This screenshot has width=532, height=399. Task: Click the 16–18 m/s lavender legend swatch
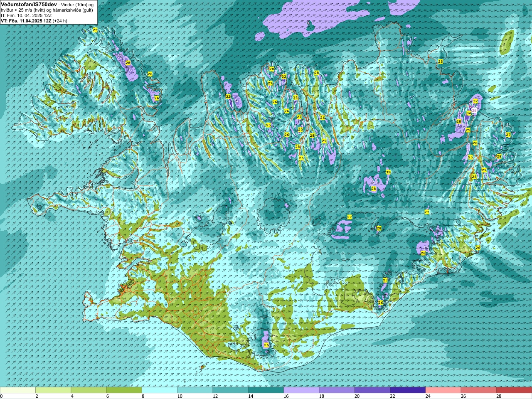coord(301,390)
